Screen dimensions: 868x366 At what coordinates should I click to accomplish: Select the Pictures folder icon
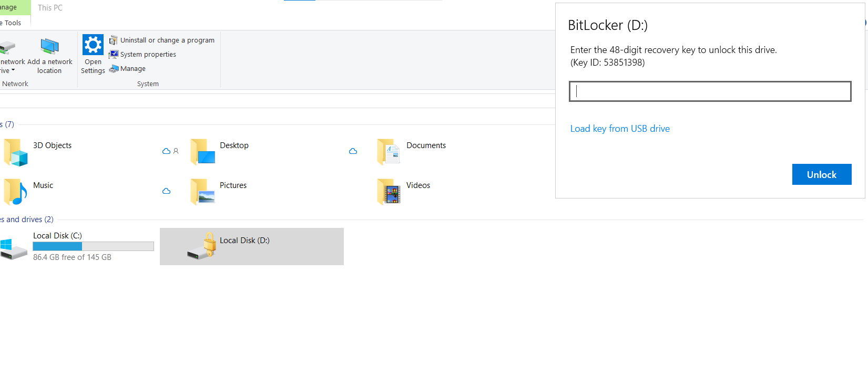click(203, 192)
